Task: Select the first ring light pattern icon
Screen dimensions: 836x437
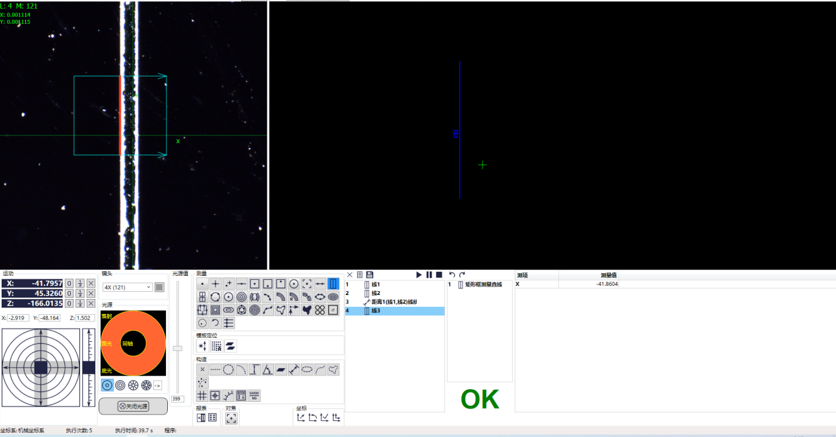Action: coord(107,385)
